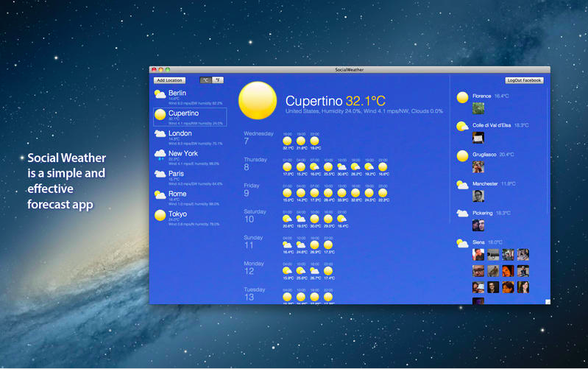Click Friday's first forecast icon (15.5°C)
Viewport: 588px width, 369px height.
tap(287, 193)
